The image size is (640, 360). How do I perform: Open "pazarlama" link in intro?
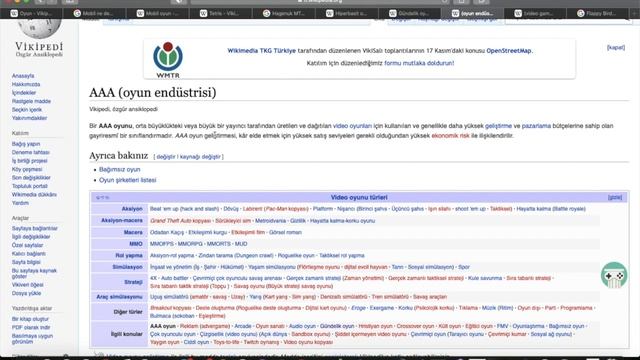coord(536,126)
